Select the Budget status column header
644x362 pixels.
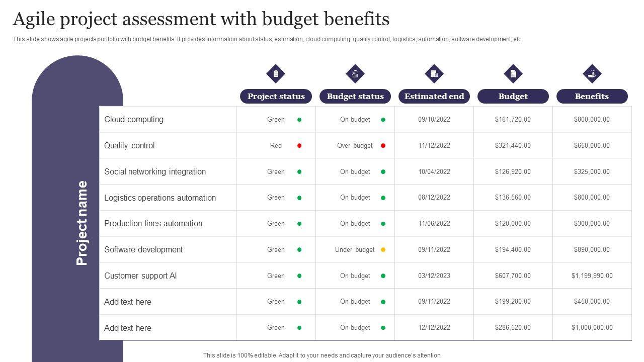[x=355, y=97]
